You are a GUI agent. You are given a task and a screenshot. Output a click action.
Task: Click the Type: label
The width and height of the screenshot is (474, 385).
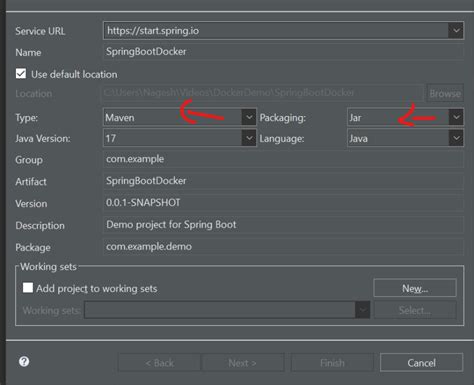point(27,118)
